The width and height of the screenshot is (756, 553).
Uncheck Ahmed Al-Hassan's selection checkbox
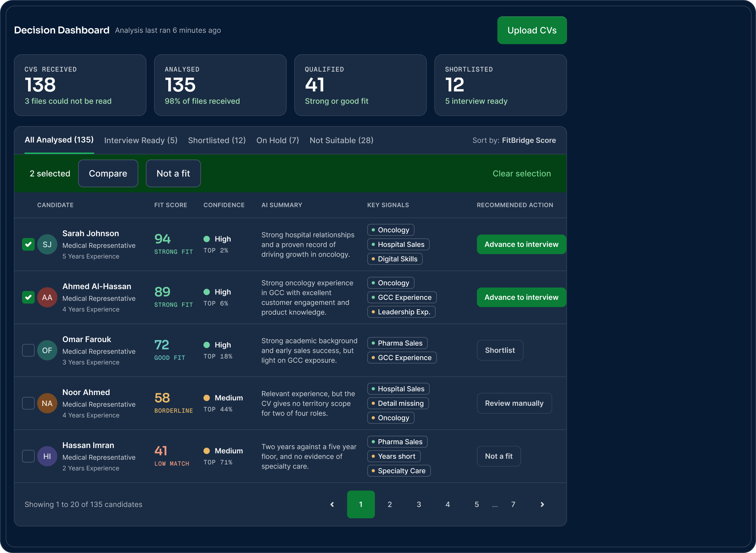click(28, 297)
